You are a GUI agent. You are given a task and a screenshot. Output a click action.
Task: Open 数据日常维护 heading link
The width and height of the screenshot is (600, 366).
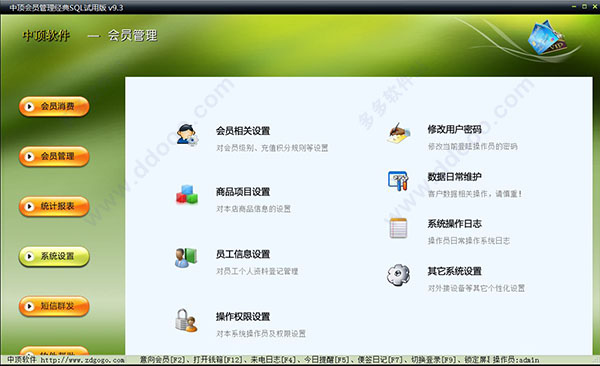coord(455,177)
